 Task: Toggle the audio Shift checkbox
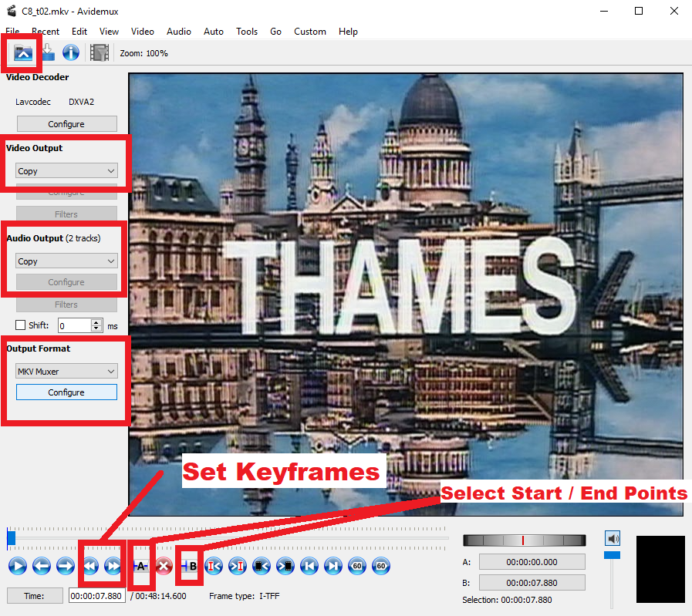22,325
